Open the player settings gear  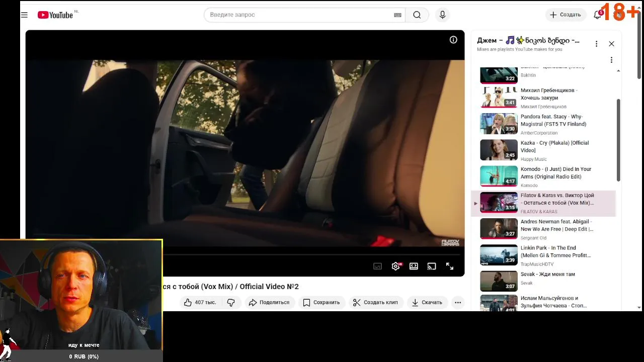(396, 266)
